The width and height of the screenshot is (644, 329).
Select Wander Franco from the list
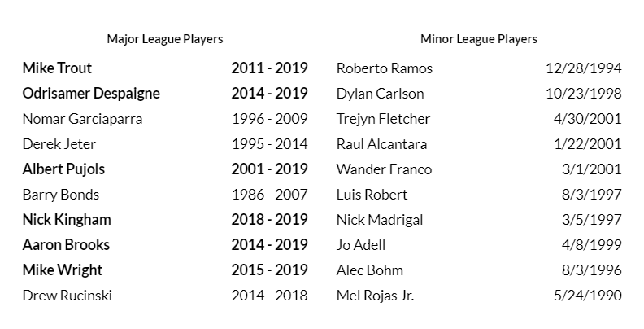click(384, 169)
